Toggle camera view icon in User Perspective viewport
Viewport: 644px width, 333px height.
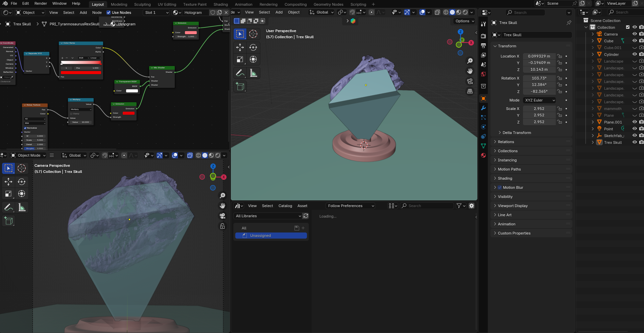point(470,81)
